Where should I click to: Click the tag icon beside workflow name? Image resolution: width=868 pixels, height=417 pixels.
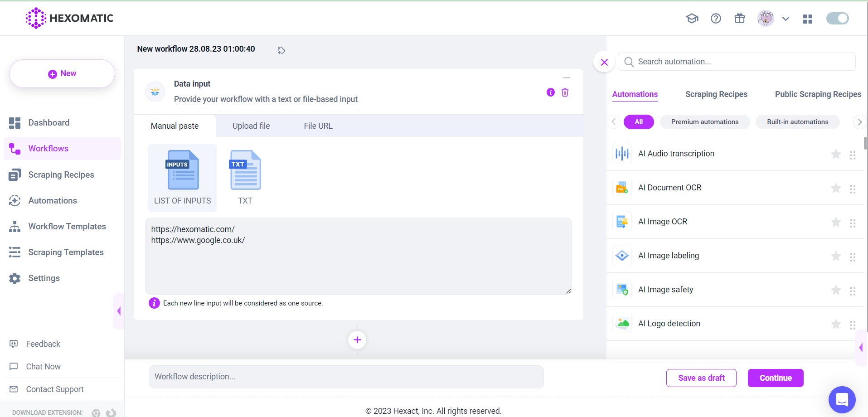point(281,50)
